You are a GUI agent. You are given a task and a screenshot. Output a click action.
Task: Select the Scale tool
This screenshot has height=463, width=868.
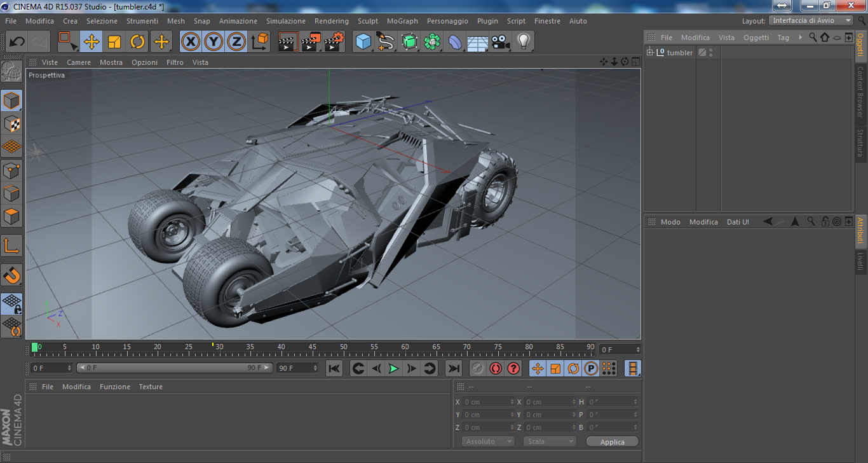click(114, 42)
